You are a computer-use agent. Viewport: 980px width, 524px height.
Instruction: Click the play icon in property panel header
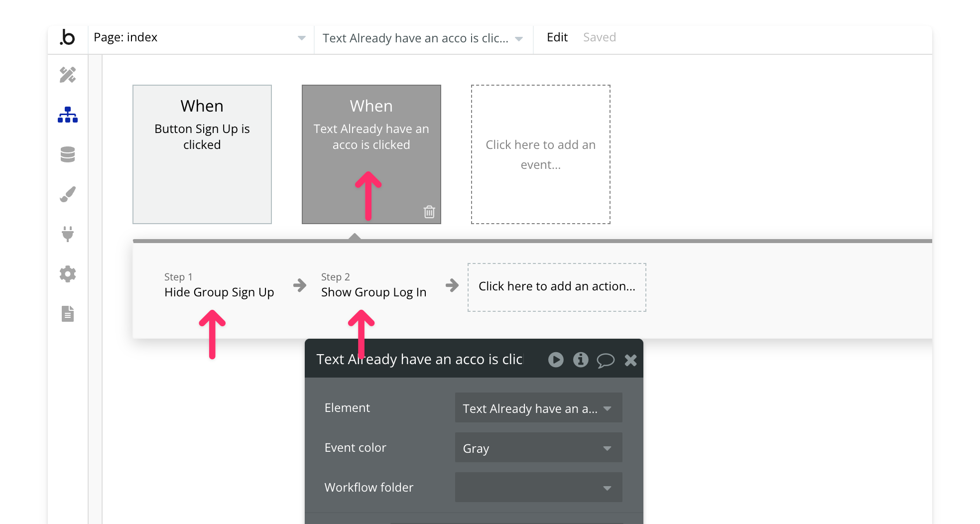click(x=556, y=360)
